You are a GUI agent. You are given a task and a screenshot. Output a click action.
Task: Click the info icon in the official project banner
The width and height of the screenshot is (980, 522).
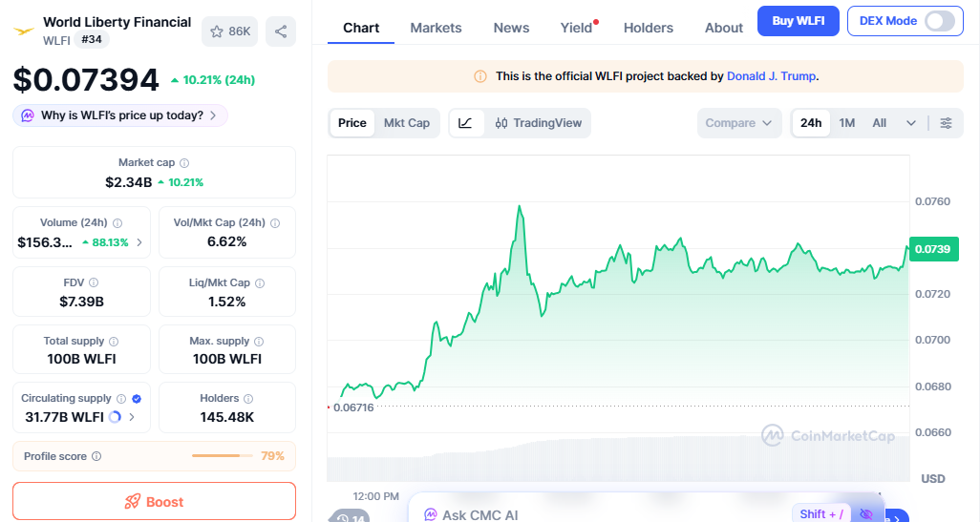tap(480, 76)
